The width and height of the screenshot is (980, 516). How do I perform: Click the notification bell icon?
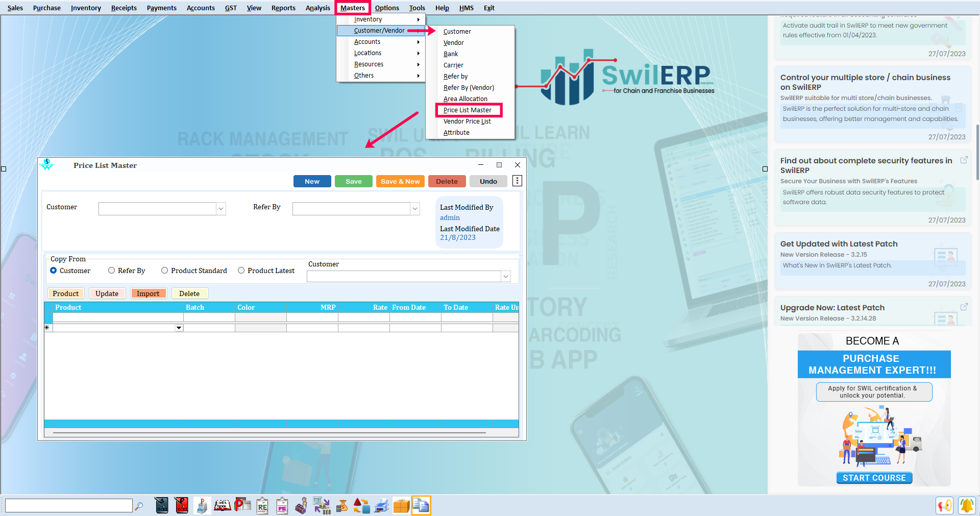967,505
